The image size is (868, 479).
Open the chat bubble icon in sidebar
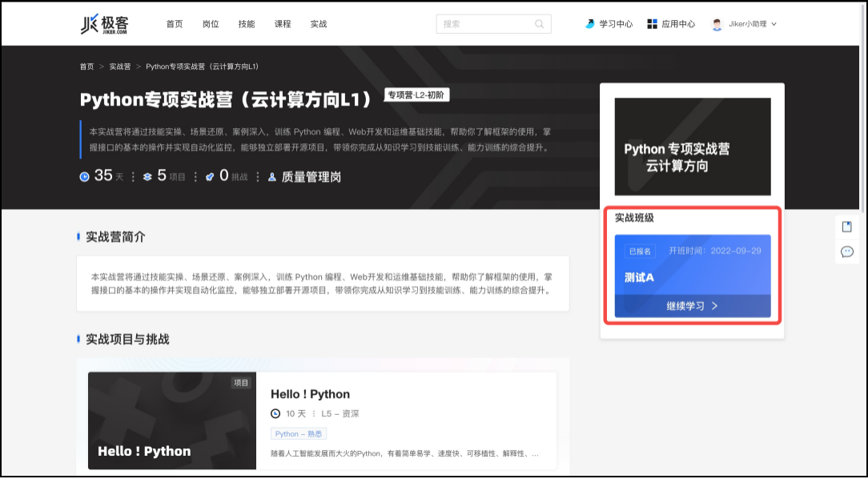847,252
